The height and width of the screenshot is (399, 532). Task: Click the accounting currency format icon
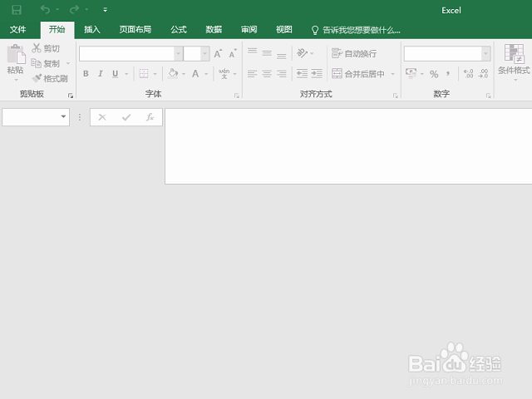(x=411, y=73)
